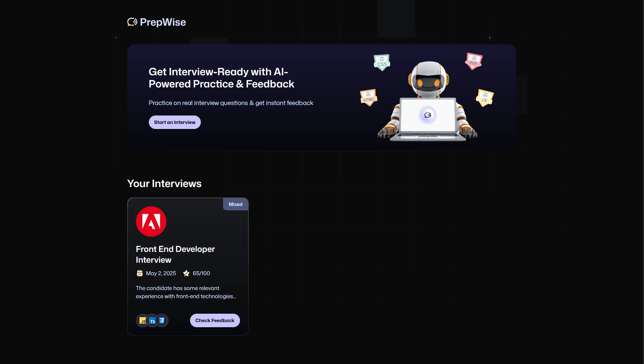
Task: Click the Mixed interview type badge
Action: (x=236, y=204)
